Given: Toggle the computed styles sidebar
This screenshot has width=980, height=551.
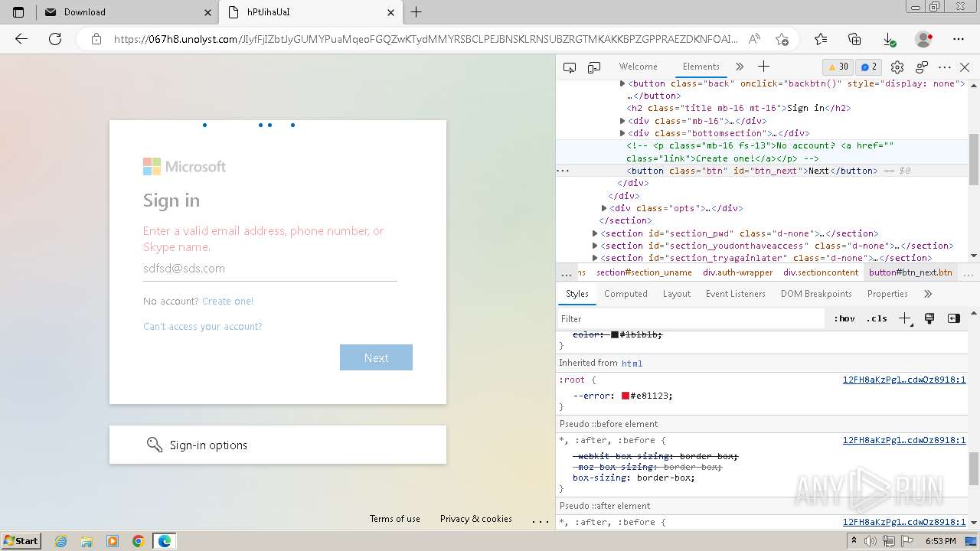Looking at the screenshot, I should click(954, 318).
